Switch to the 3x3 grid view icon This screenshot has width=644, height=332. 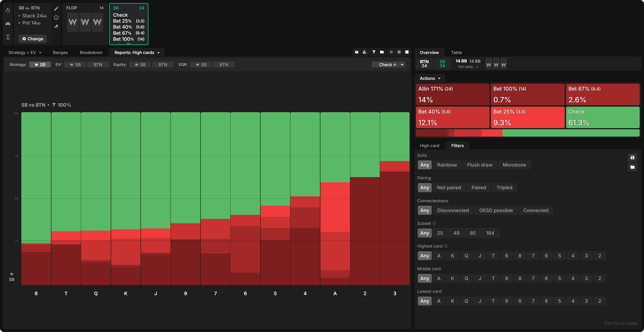399,52
